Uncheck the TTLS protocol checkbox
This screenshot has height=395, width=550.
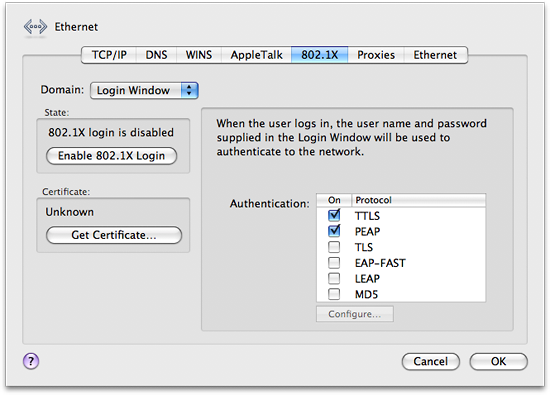334,215
